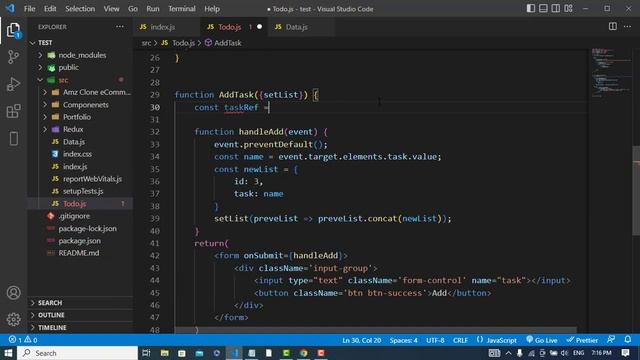This screenshot has height=360, width=640.
Task: Click Spaces: 4 indentation selector
Action: point(403,340)
